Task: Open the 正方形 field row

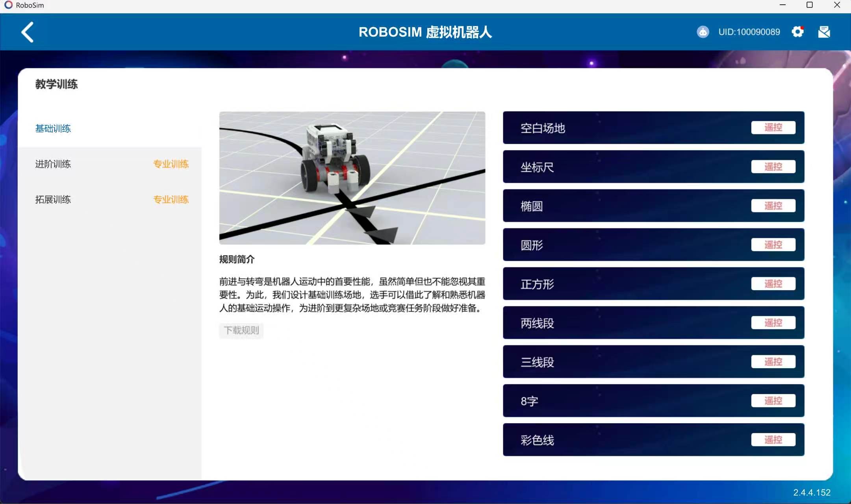Action: pyautogui.click(x=654, y=283)
